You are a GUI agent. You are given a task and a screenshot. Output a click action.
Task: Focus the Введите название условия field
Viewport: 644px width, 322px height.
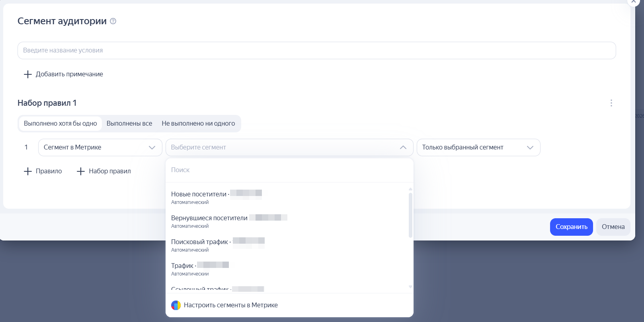pyautogui.click(x=316, y=50)
